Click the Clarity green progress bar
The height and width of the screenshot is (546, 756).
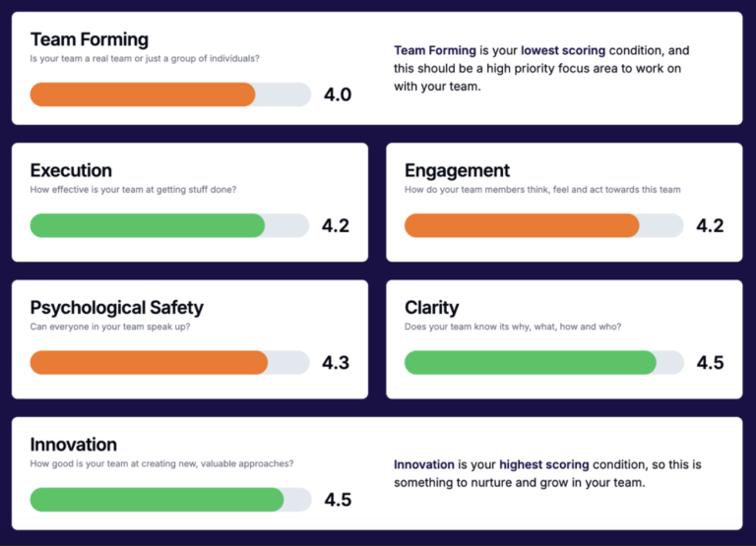531,362
